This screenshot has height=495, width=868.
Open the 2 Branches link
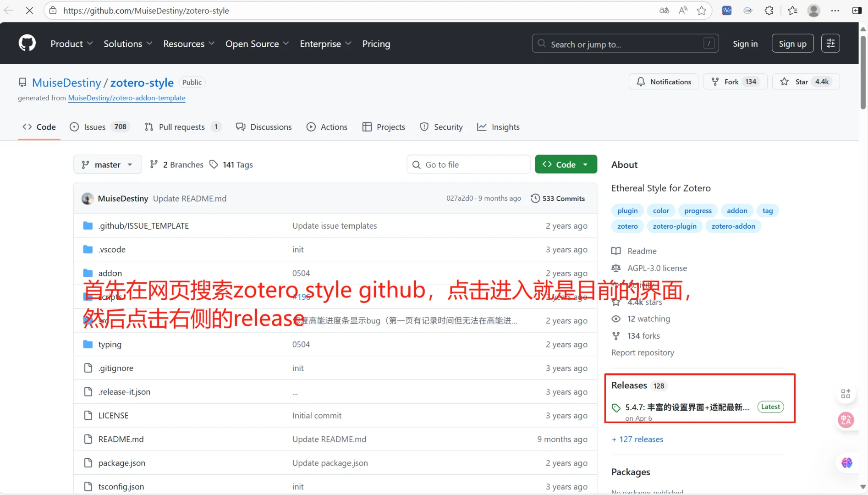click(177, 165)
